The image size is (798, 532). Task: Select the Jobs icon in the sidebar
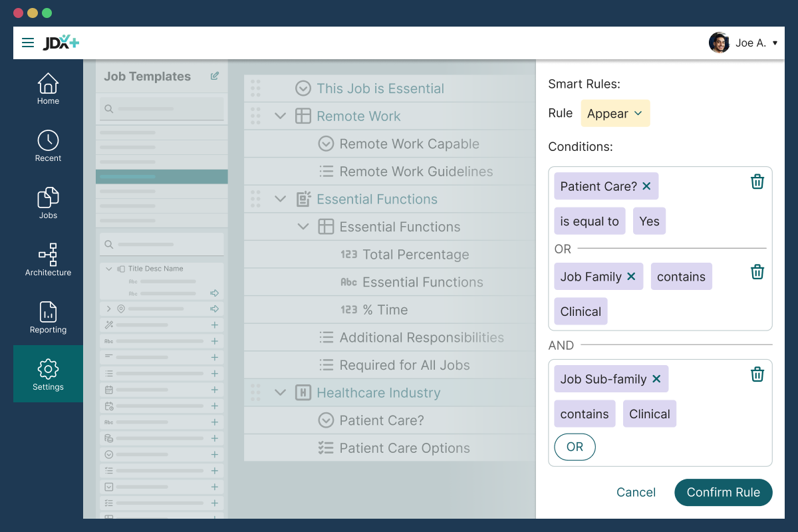47,198
